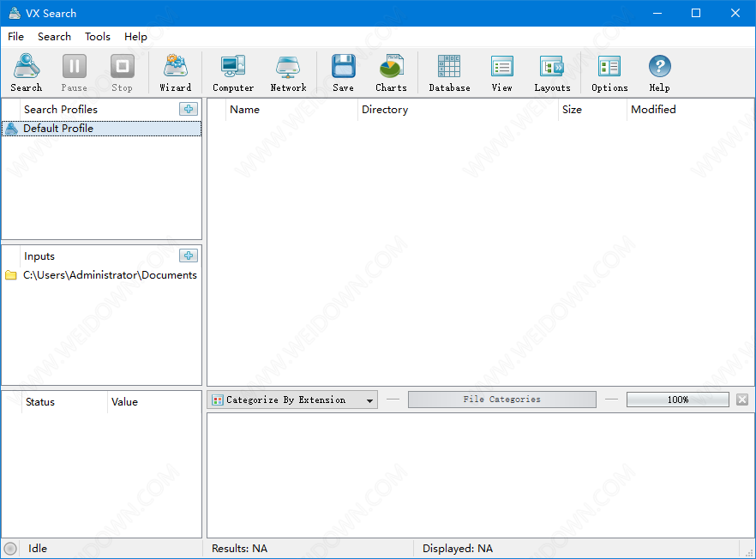
Task: Start a search with the Search toolbar icon
Action: [27, 73]
